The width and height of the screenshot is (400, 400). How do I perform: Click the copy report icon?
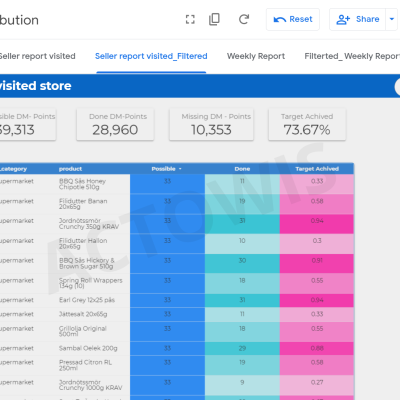tap(214, 19)
